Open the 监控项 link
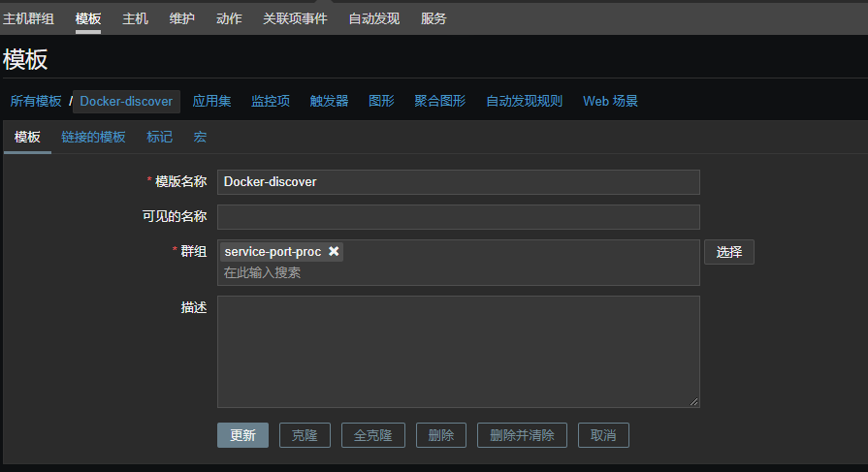 coord(271,101)
